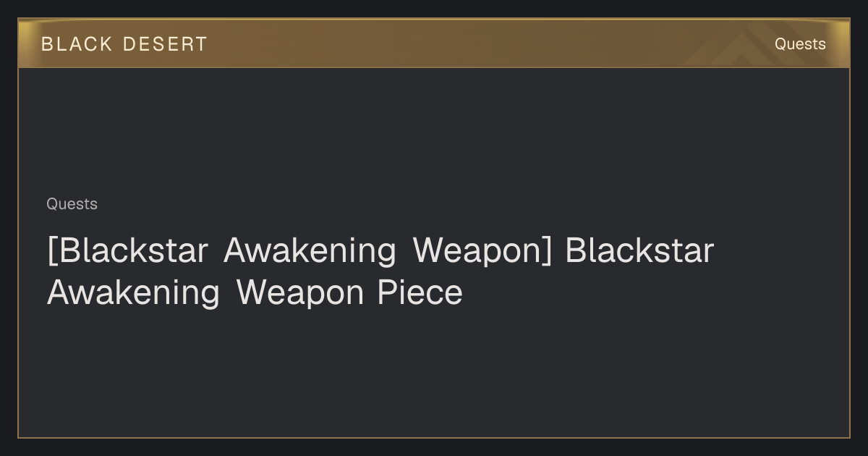Click the gold header bar background
868x456 pixels.
click(x=434, y=43)
